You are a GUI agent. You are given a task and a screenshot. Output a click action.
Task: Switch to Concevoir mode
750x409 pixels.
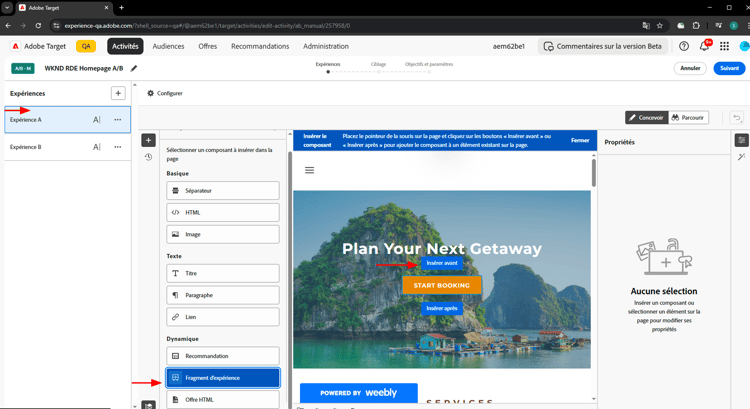pyautogui.click(x=647, y=117)
